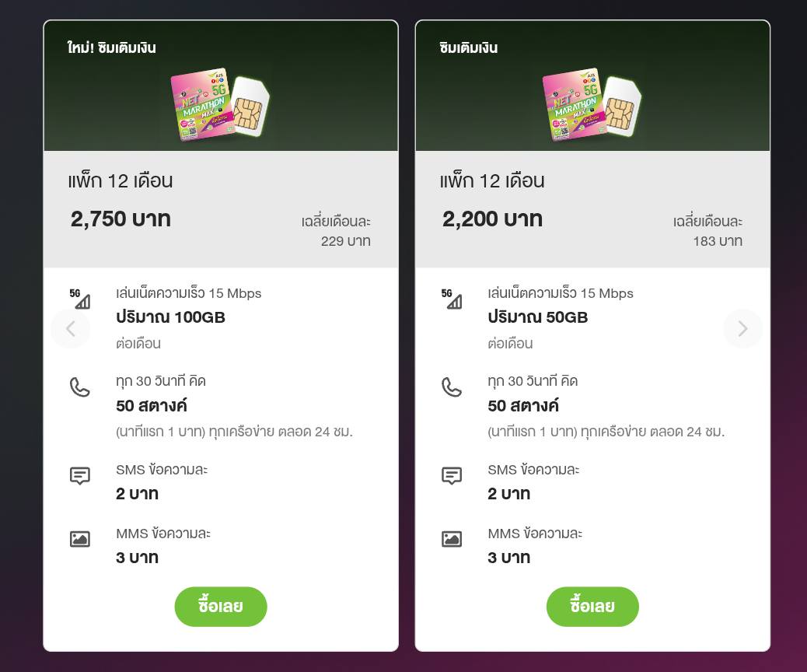Click the 2,200 บาท price text
The width and height of the screenshot is (807, 672).
pyautogui.click(x=492, y=219)
